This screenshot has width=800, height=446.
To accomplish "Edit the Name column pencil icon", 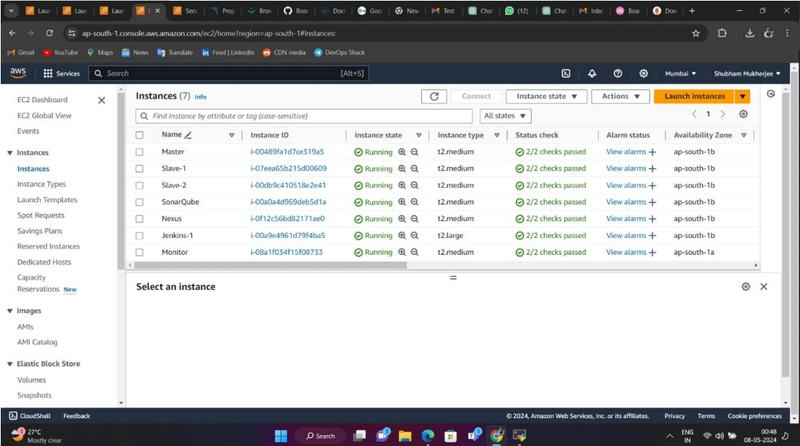I will (x=188, y=135).
